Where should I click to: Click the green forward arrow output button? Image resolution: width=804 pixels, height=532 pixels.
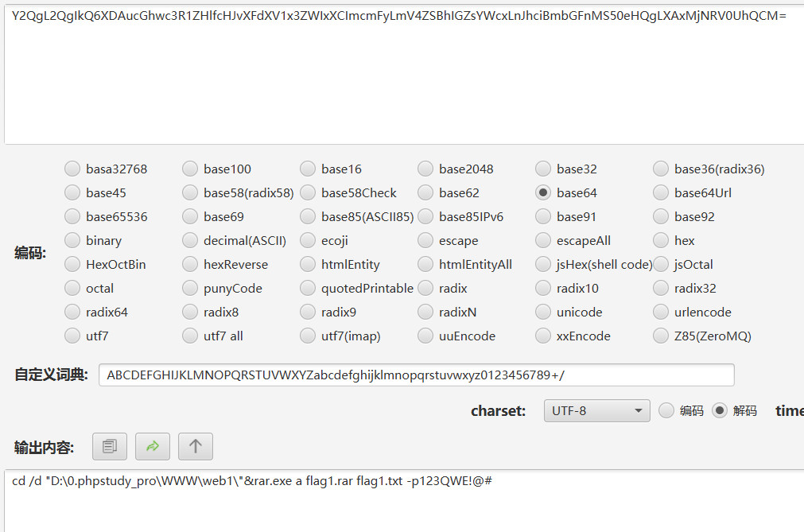152,446
